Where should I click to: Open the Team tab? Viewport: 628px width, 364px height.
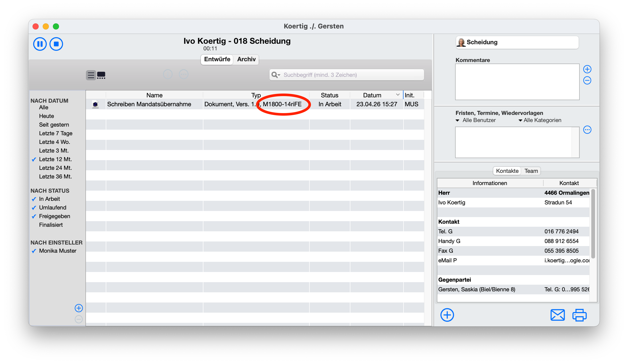tap(531, 171)
